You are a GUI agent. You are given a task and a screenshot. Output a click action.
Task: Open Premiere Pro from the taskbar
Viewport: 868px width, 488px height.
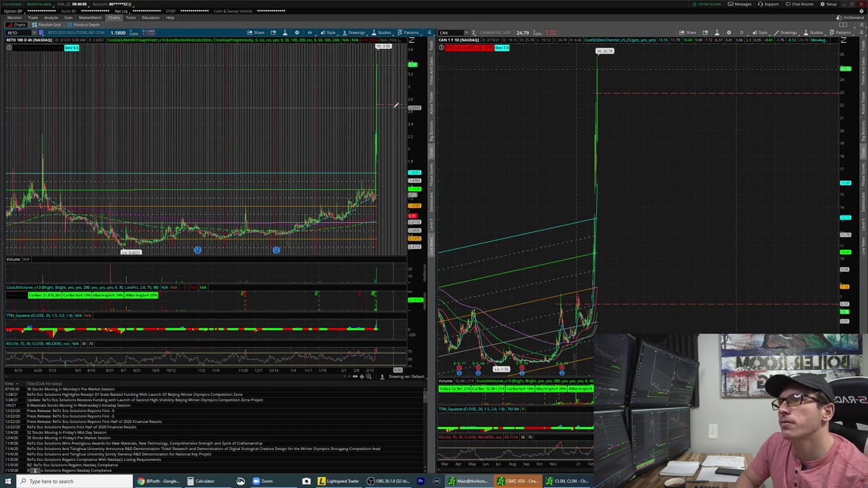point(420,481)
